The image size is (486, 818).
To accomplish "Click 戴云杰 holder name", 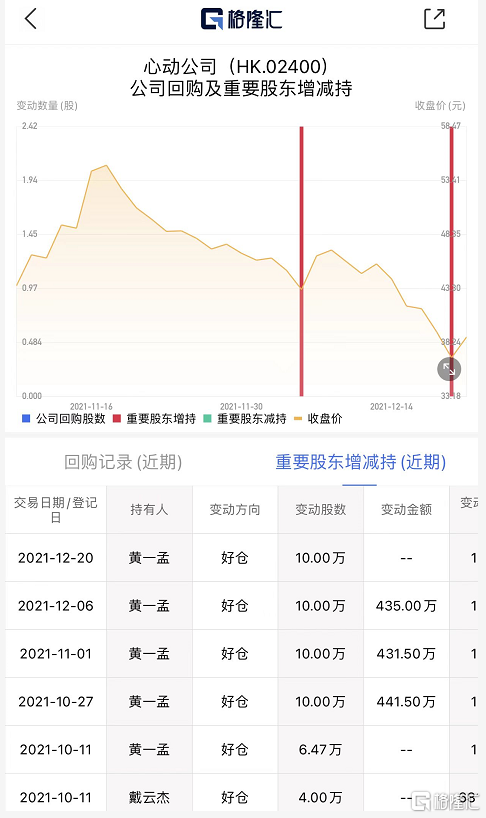I will click(149, 798).
